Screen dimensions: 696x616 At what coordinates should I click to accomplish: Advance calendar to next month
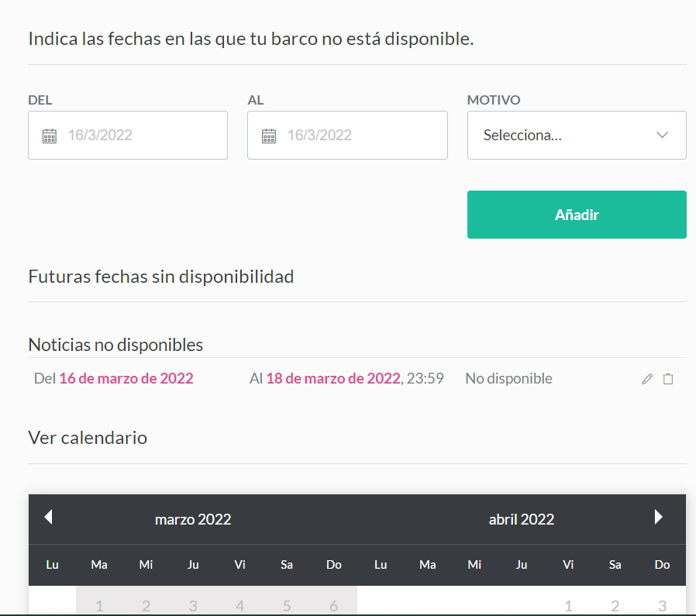[659, 517]
